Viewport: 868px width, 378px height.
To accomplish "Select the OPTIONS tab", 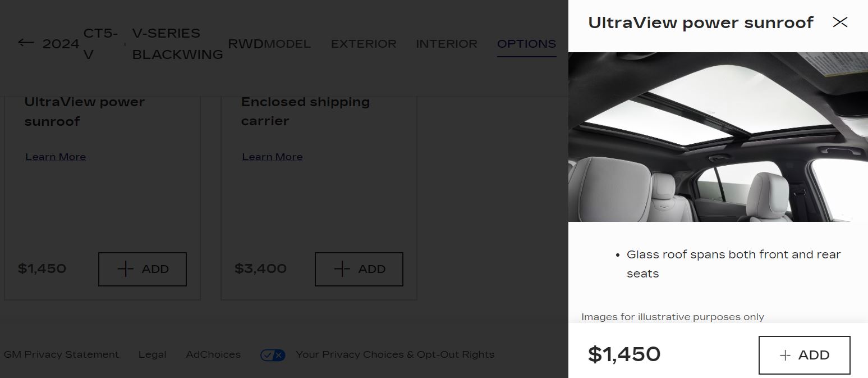I will 526,44.
